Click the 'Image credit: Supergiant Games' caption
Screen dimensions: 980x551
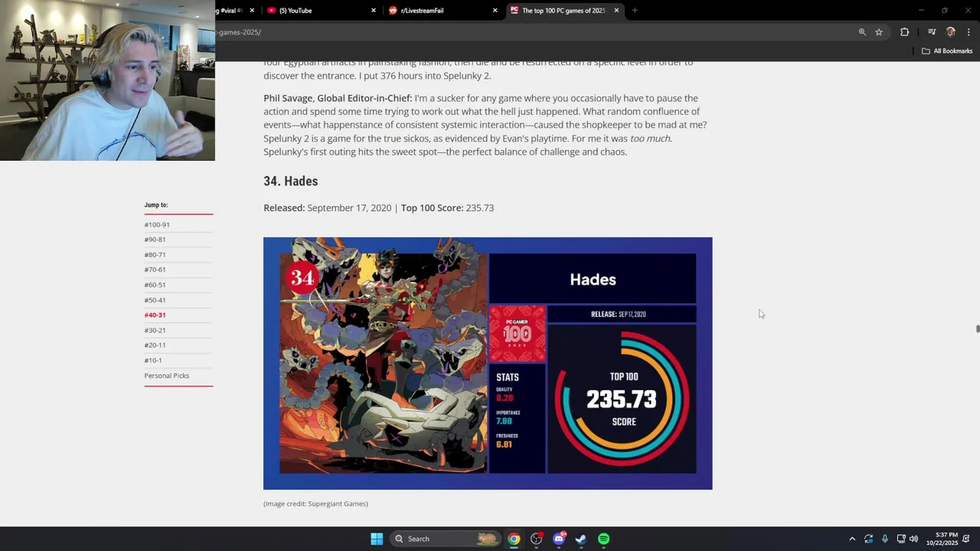[x=315, y=504]
